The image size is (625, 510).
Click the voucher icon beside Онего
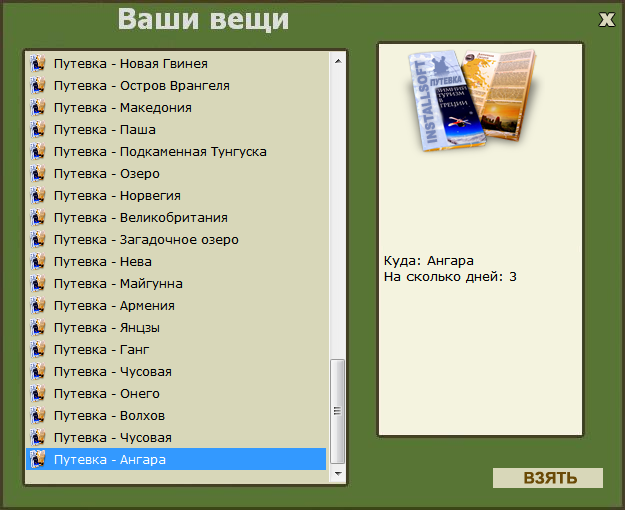pyautogui.click(x=37, y=394)
